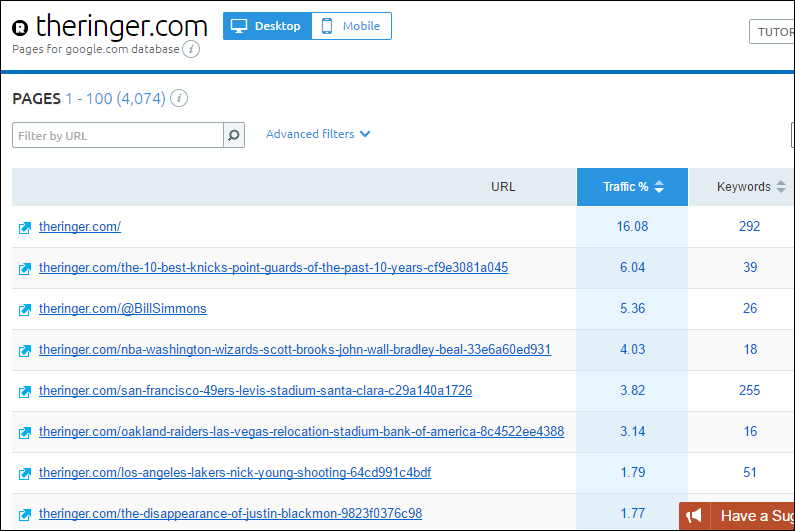This screenshot has height=531, width=795.
Task: Open Oakland Raiders Las Vegas relocation link
Action: pyautogui.click(x=301, y=432)
